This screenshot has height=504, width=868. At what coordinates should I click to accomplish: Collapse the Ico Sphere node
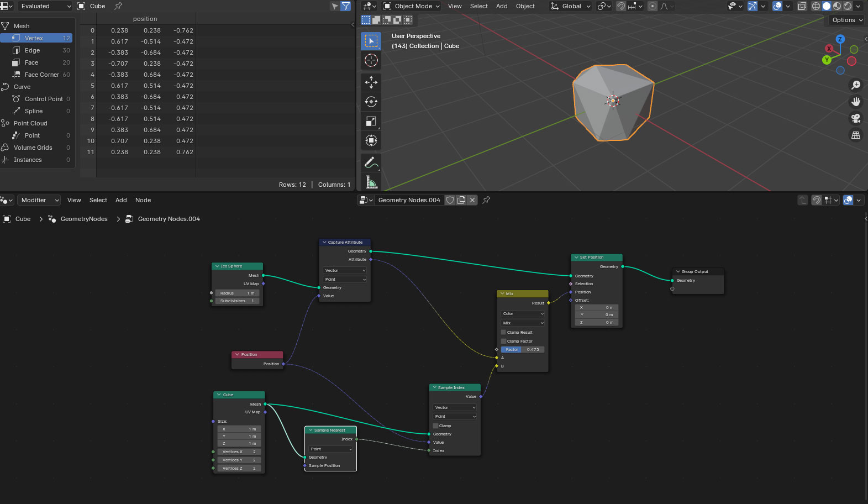pos(217,266)
